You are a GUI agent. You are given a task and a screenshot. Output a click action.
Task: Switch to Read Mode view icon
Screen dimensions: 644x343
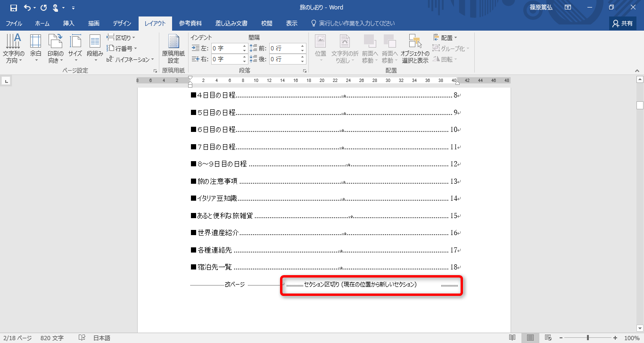click(x=512, y=338)
